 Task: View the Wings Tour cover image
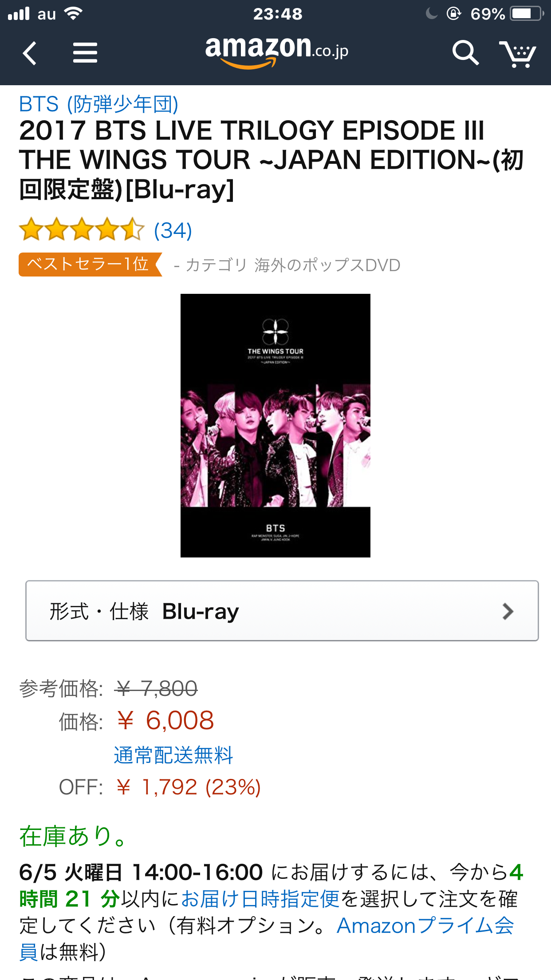275,426
